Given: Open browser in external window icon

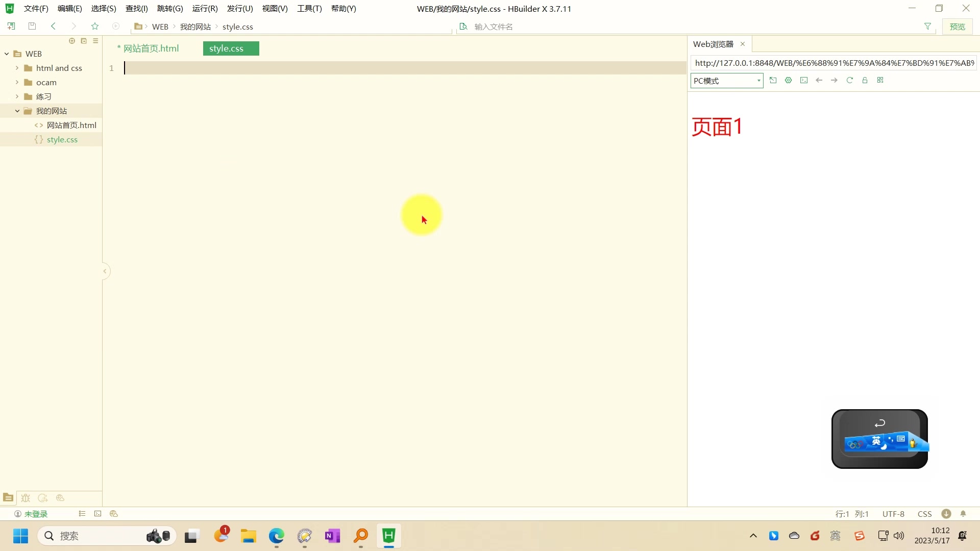Looking at the screenshot, I should point(773,80).
